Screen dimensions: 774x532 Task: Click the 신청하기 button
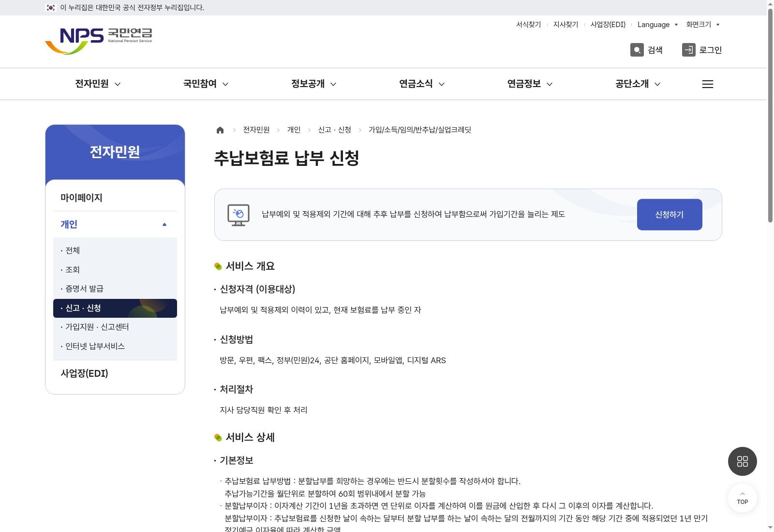pyautogui.click(x=670, y=215)
